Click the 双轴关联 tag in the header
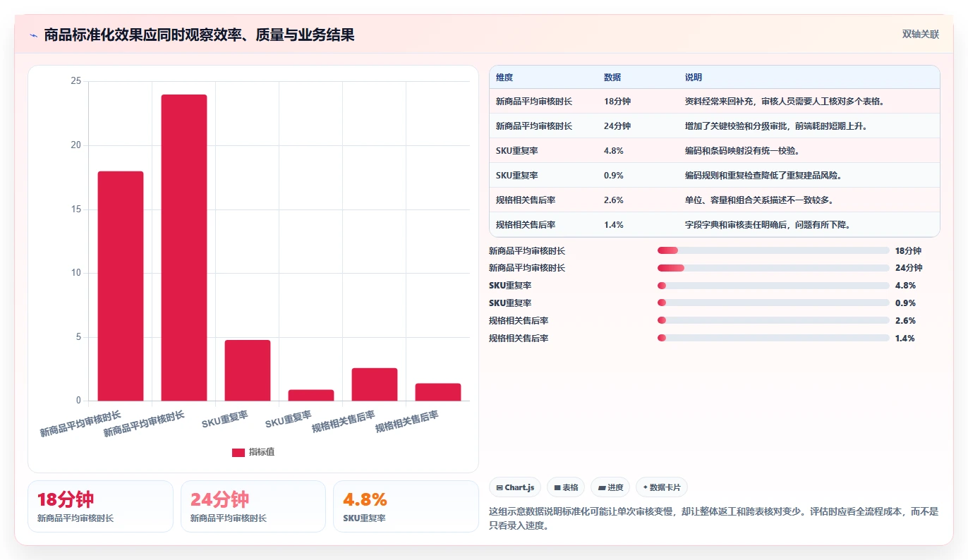Viewport: 968px width, 560px height. [920, 34]
